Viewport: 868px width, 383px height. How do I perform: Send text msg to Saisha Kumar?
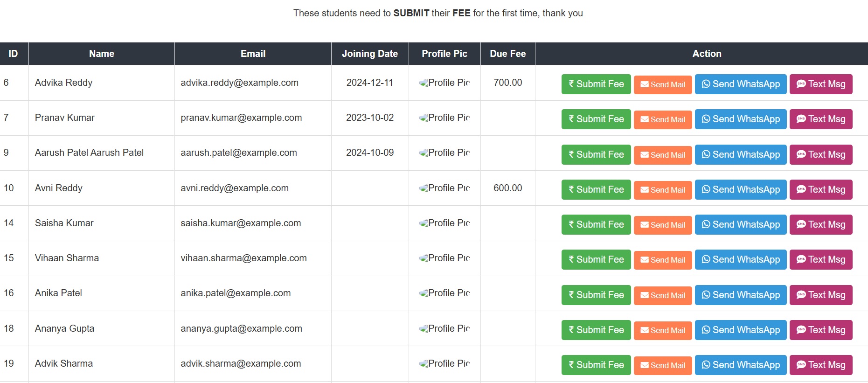coord(821,224)
